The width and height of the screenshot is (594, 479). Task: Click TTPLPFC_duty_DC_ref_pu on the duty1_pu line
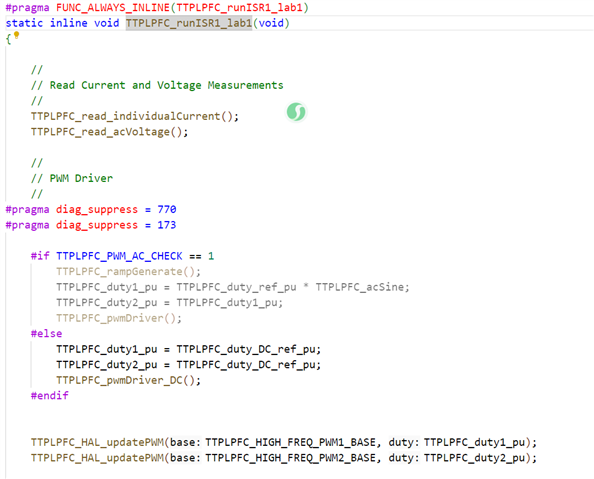[x=249, y=349]
